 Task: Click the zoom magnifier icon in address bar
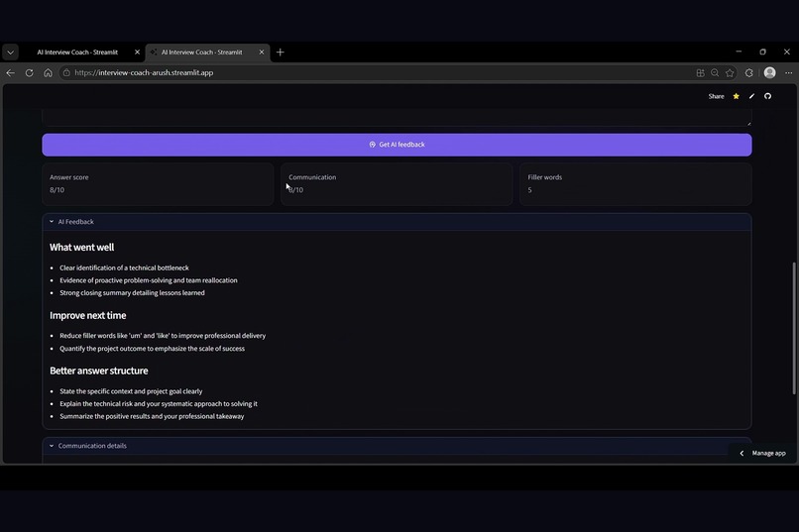[x=715, y=72]
